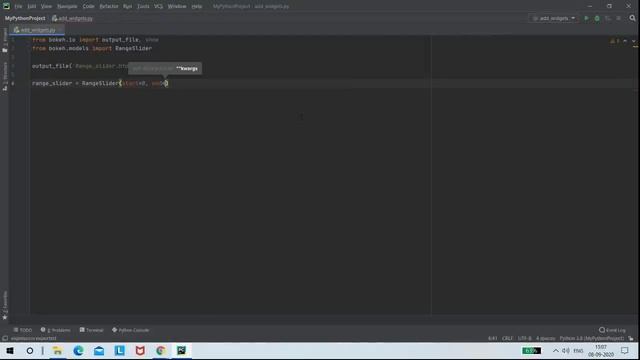The image size is (640, 360).
Task: Go to next highlighted error arrow
Action: [x=633, y=41]
